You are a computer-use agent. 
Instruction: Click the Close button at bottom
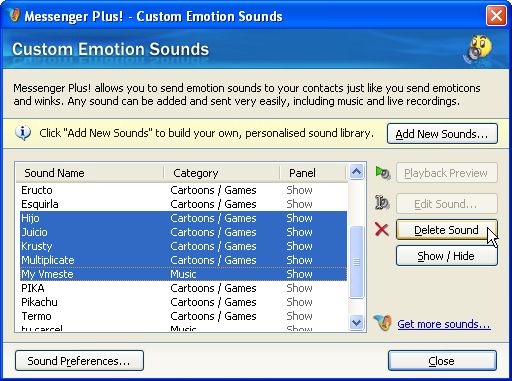pos(442,361)
